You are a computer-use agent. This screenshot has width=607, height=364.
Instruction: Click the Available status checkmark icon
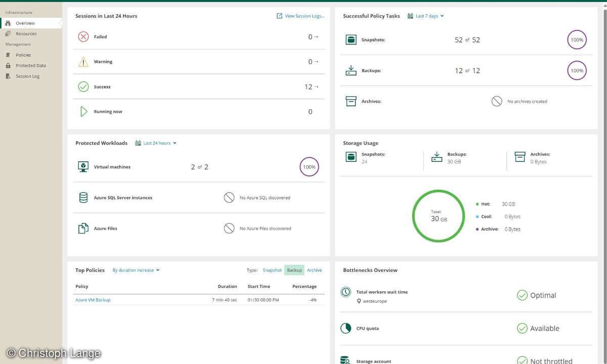522,329
